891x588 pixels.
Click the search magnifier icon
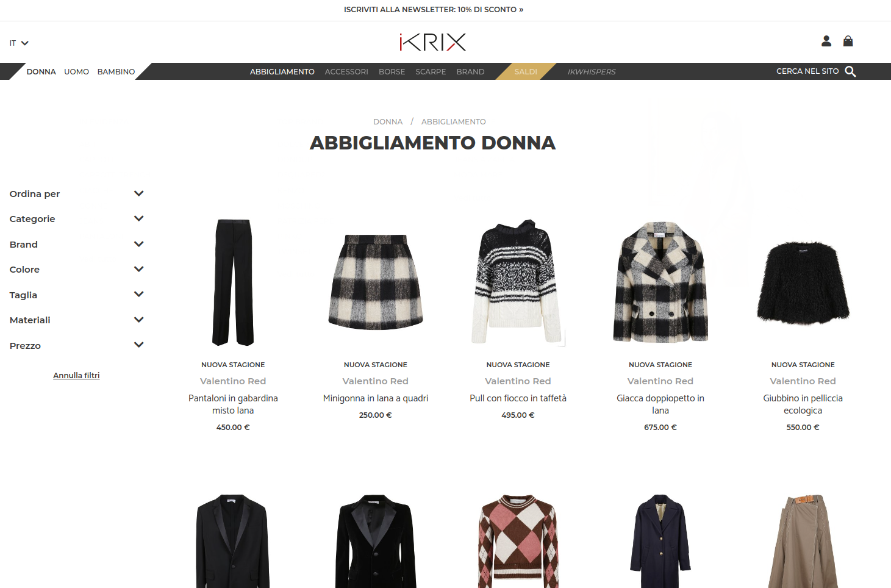[x=850, y=71]
